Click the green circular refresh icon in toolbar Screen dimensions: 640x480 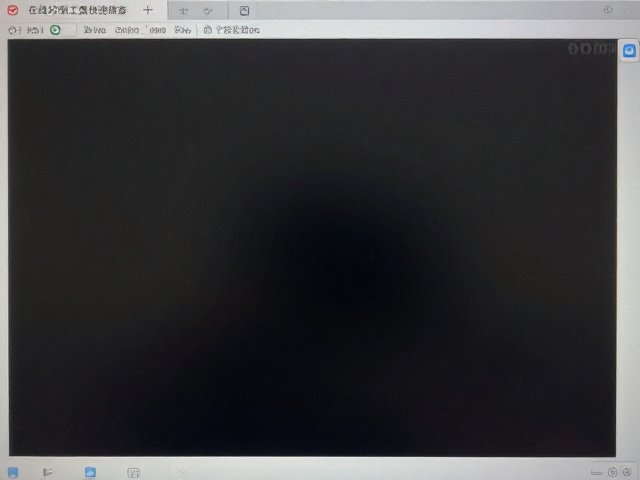55,30
